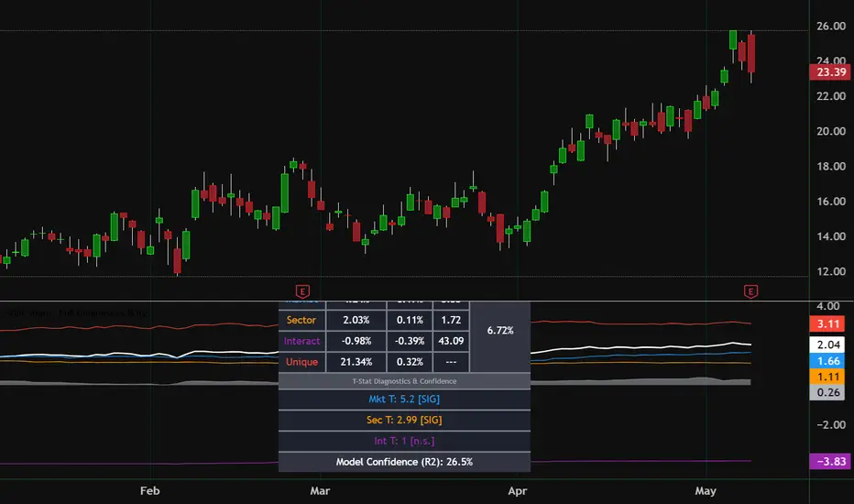Viewport: 854px width, 504px height.
Task: Click the 18.00 price axis tick
Action: (x=830, y=167)
